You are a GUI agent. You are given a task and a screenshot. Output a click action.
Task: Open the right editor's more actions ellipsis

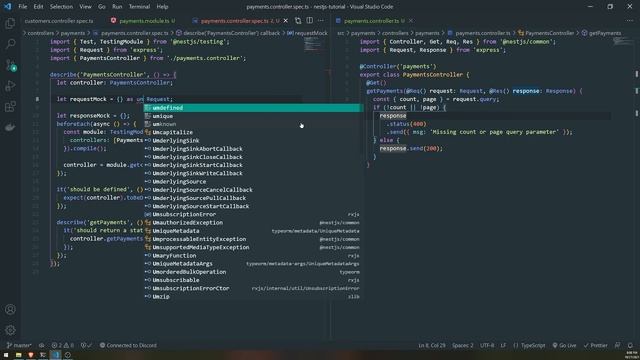629,20
